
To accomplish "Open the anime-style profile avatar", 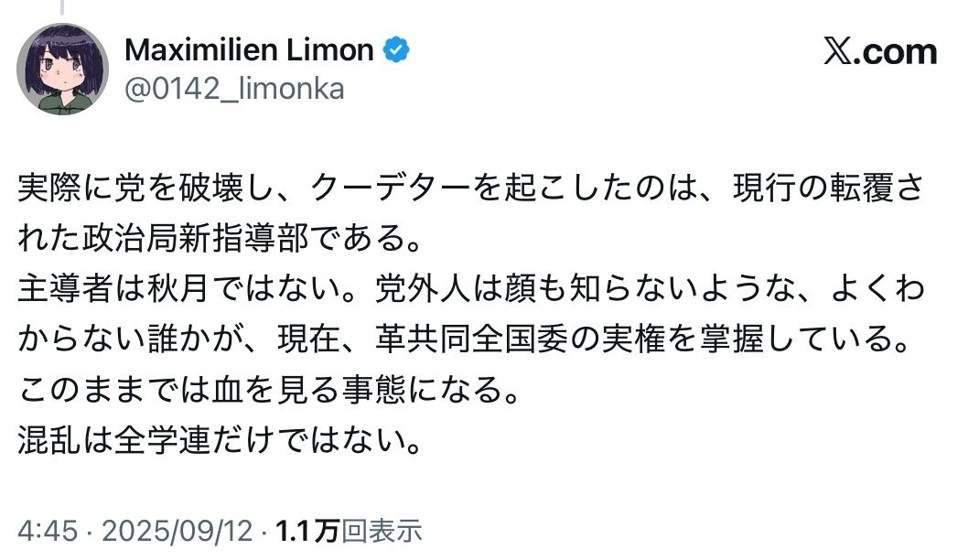I will 62,70.
